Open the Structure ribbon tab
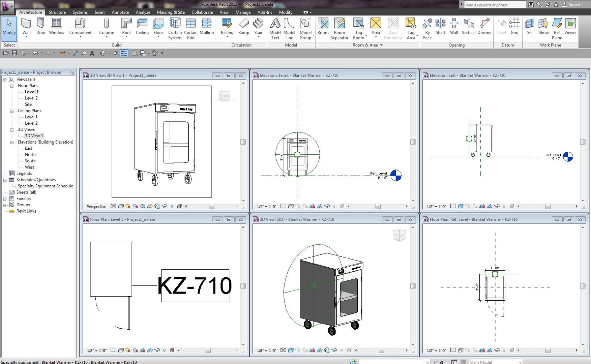The height and width of the screenshot is (364, 591). (57, 12)
